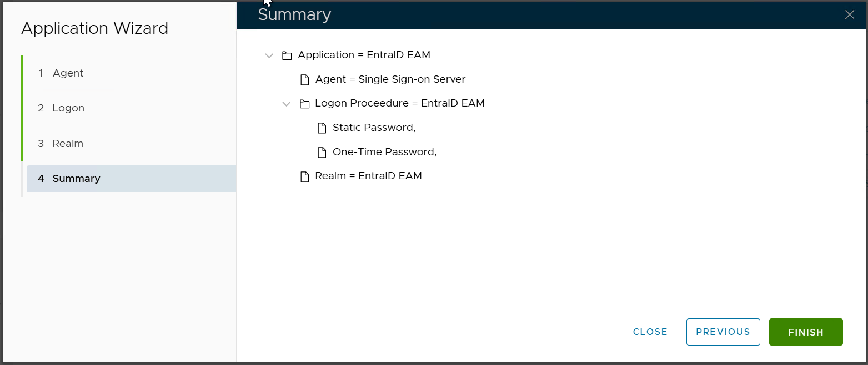Viewport: 868px width, 365px height.
Task: Click the file icon next to Static Password
Action: pyautogui.click(x=322, y=128)
